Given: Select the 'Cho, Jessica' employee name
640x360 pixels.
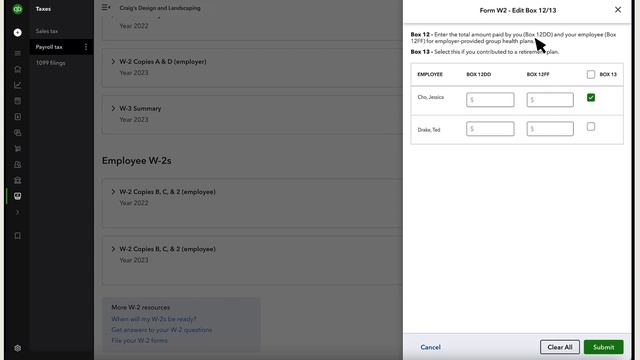Looking at the screenshot, I should tap(430, 97).
